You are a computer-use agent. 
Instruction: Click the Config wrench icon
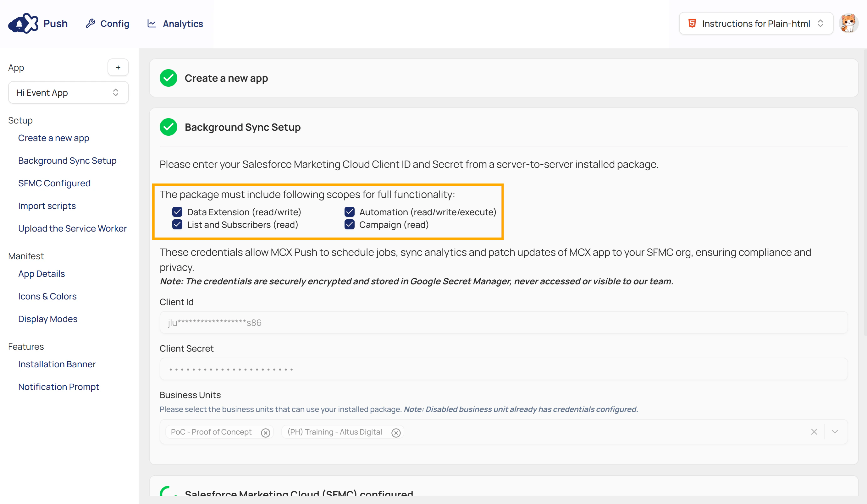pos(91,23)
